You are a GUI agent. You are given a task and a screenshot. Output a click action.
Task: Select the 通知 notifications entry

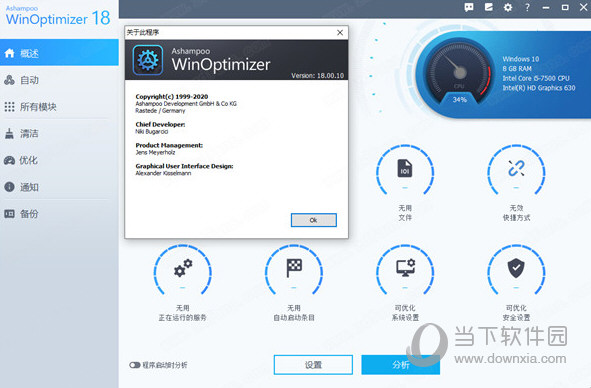pos(59,187)
